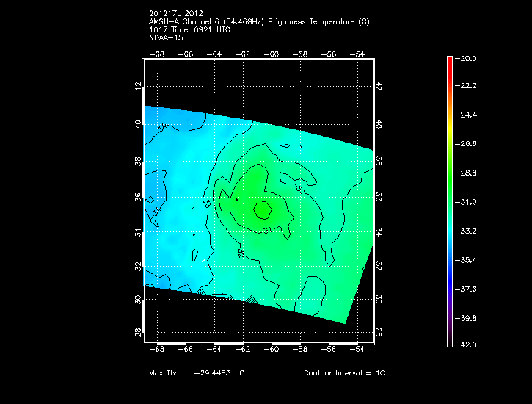Image resolution: width=532 pixels, height=404 pixels.
Task: Click the -26.6 color scale label
Action: pos(484,144)
